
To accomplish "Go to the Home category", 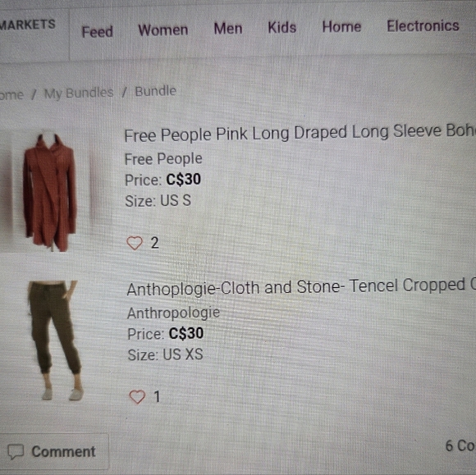I will pyautogui.click(x=341, y=26).
